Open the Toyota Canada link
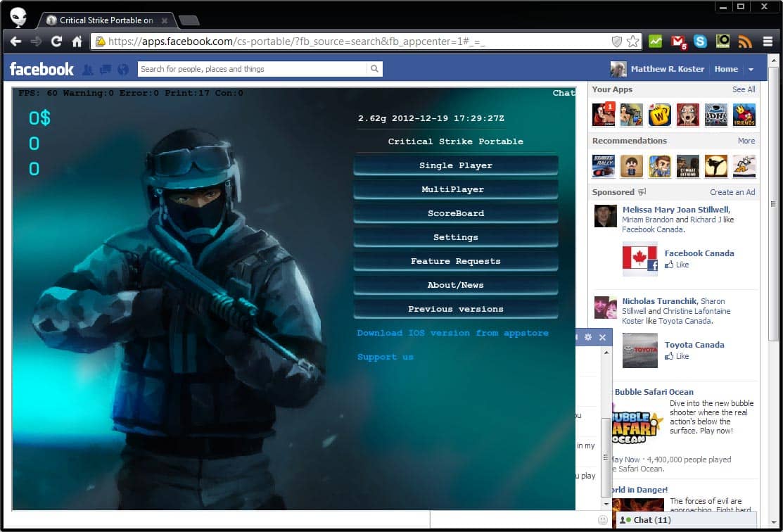Screen dimensions: 783x532 point(694,345)
